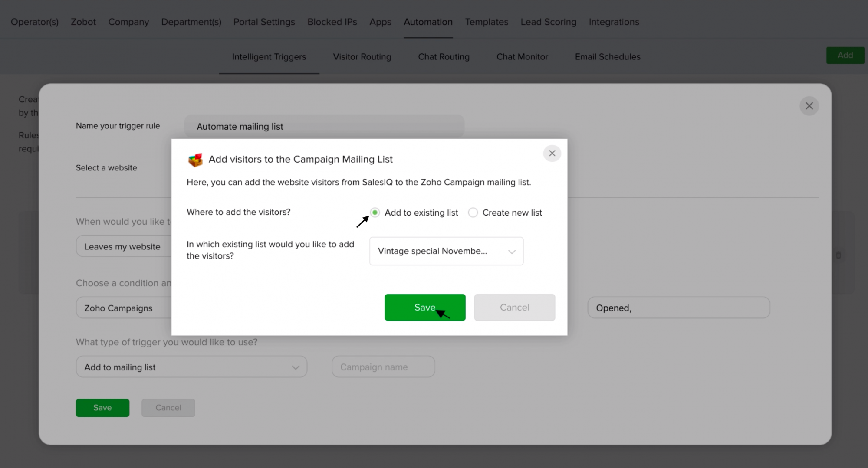Click the trigger rule name field
Viewport: 868px width, 468px height.
point(324,126)
